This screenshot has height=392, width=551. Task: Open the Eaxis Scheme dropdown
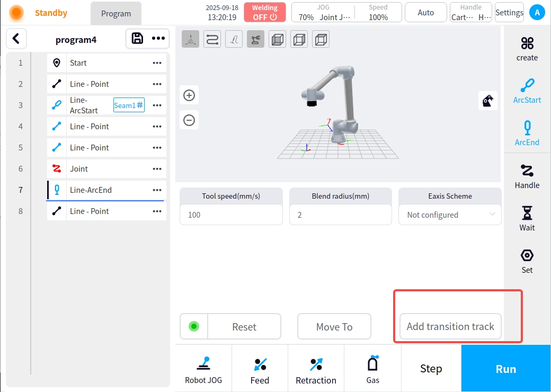tap(450, 215)
